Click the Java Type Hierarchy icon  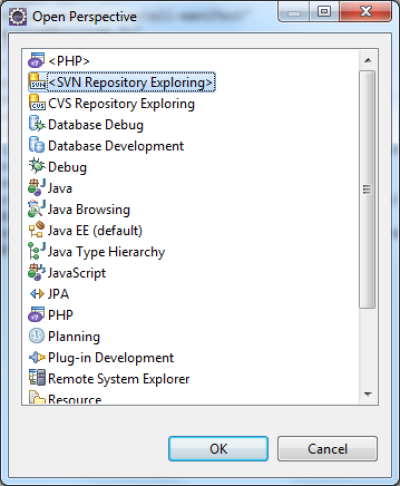pos(37,251)
